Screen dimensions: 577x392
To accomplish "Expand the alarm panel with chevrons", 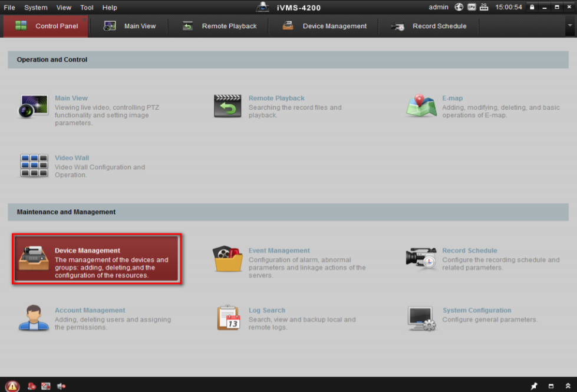I will [x=568, y=386].
